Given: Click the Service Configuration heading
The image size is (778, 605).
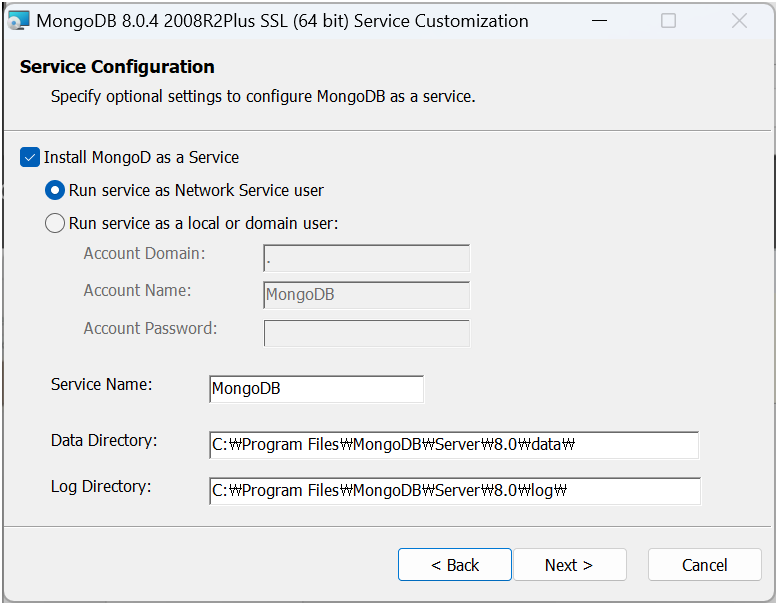Looking at the screenshot, I should pyautogui.click(x=117, y=67).
